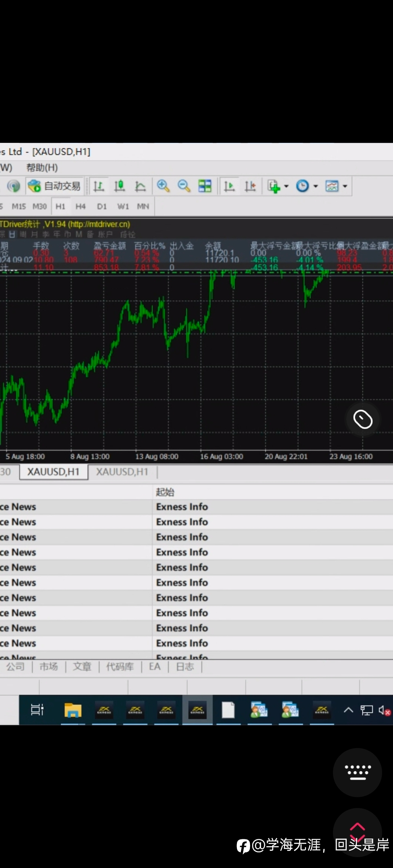
Task: Tile chart windows icon
Action: click(205, 186)
